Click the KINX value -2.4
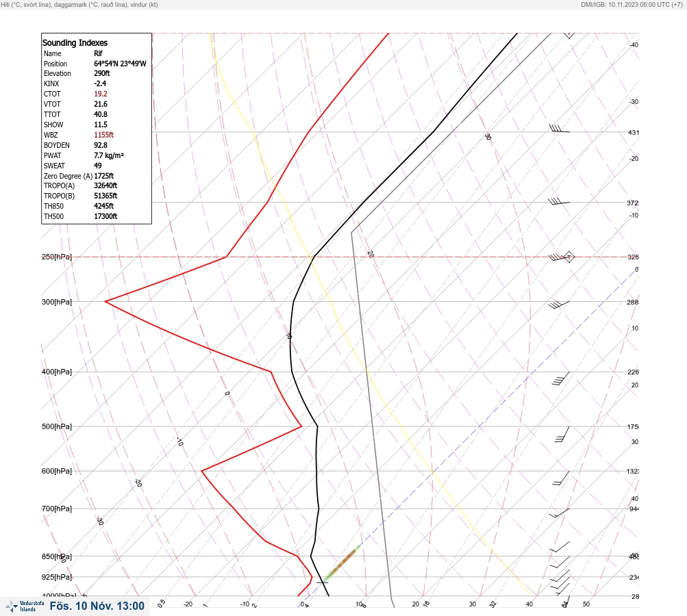 tap(100, 84)
